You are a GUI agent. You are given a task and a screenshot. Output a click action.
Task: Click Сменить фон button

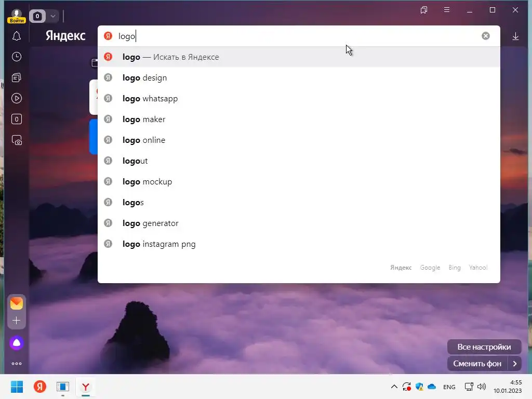click(x=477, y=363)
